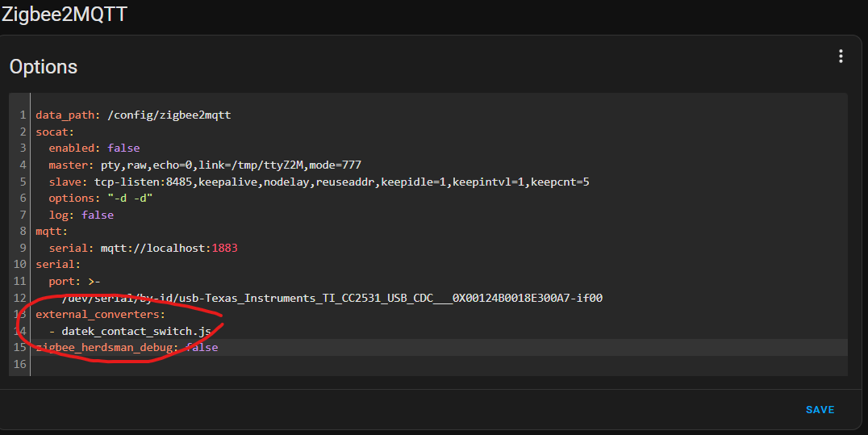Viewport: 868px width, 435px height.
Task: Click the data_path line in the editor
Action: pyautogui.click(x=133, y=115)
